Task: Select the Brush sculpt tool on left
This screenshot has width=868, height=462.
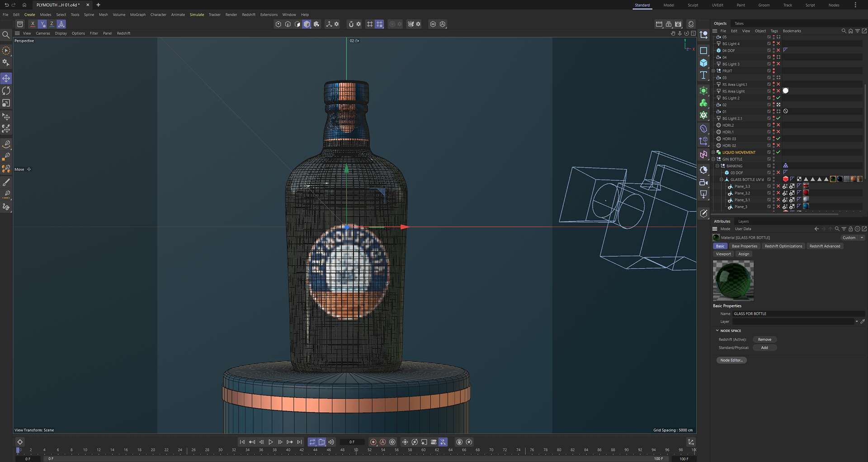Action: 6,182
